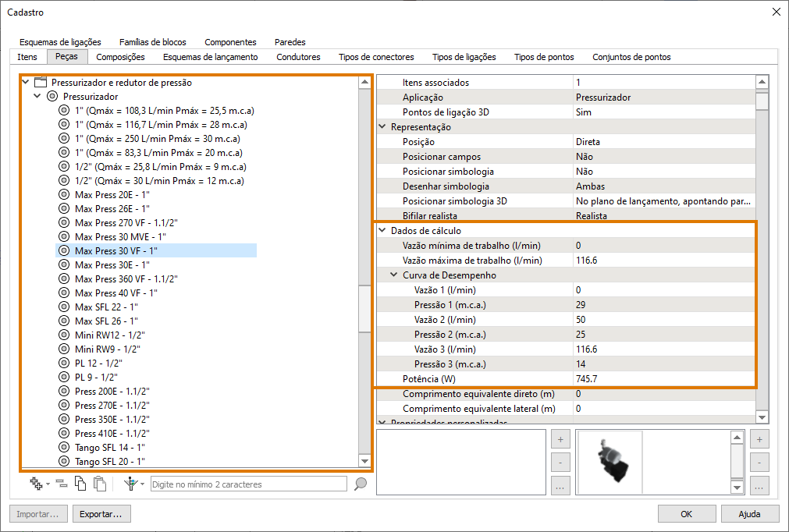Switch to the Itens tab
Screen dimensions: 789x532
[x=27, y=57]
